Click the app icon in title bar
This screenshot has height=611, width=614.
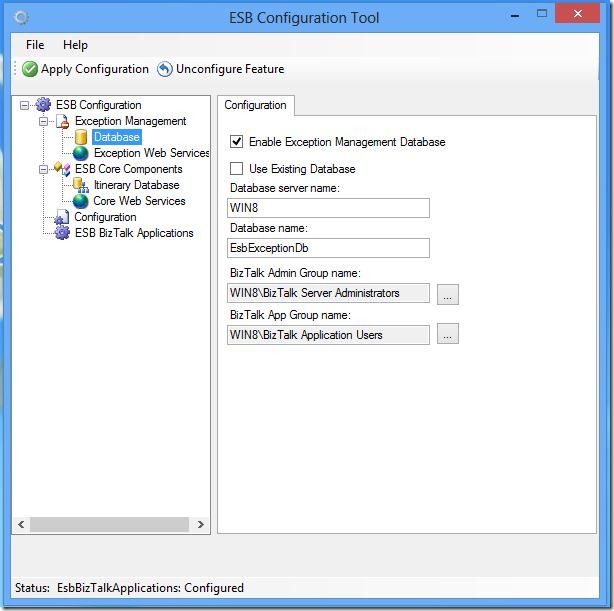pos(21,17)
